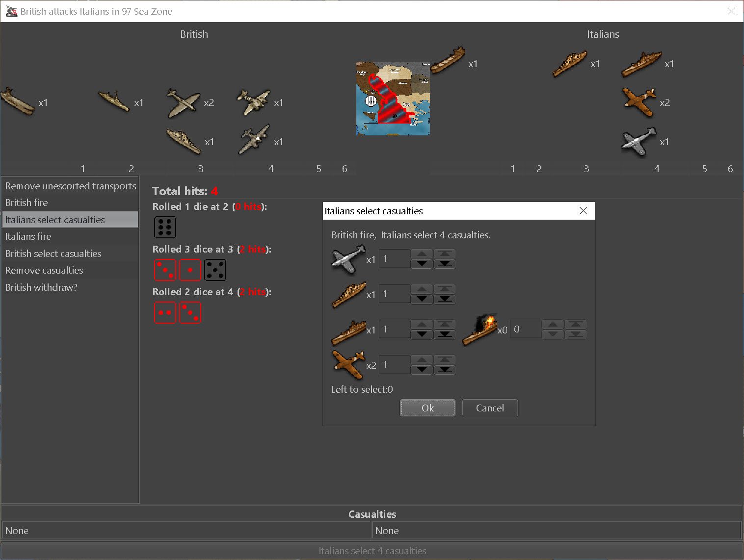Viewport: 744px width, 560px height.
Task: Click the silver fighter casualty count field
Action: click(x=394, y=258)
